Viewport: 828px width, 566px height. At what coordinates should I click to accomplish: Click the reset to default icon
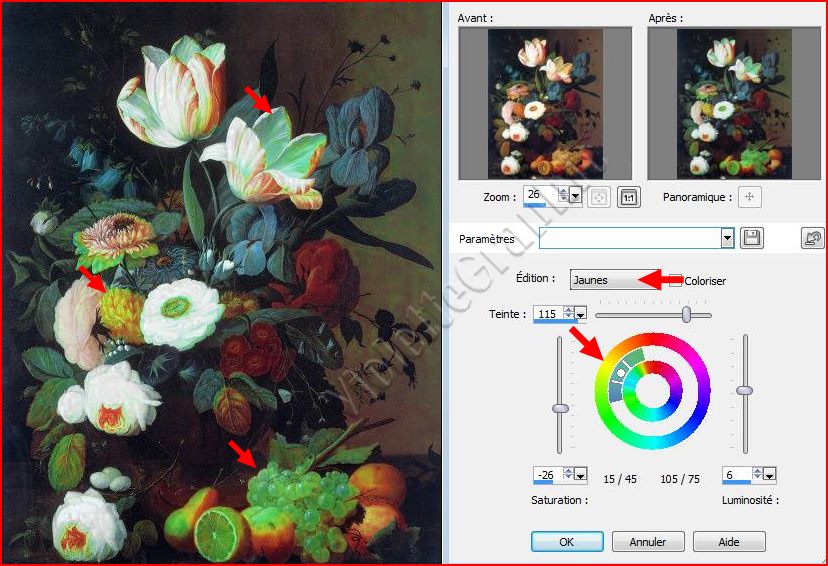[812, 238]
